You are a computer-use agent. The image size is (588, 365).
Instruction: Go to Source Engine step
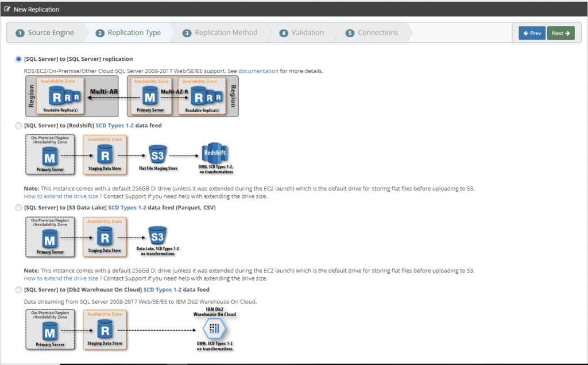45,33
